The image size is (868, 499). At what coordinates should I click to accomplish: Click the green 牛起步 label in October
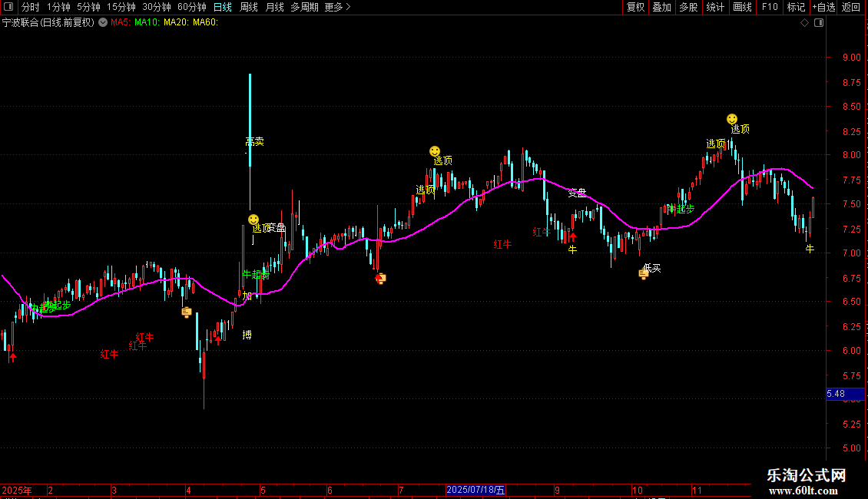681,209
